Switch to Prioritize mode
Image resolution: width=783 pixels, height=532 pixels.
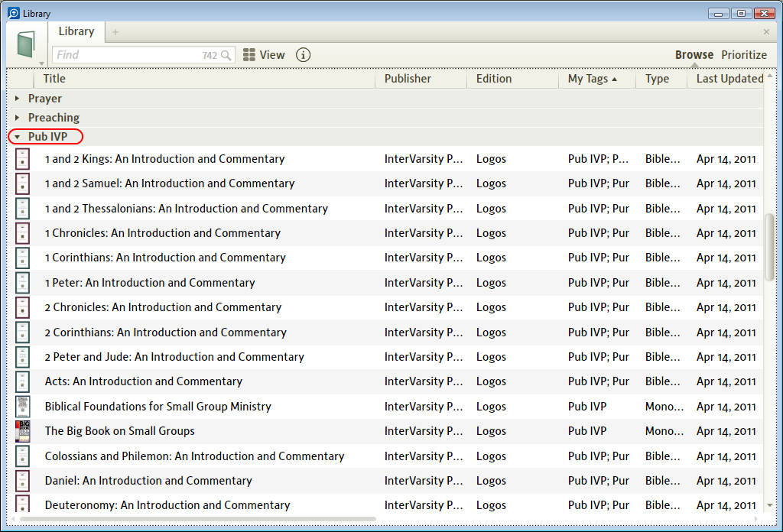pyautogui.click(x=743, y=55)
